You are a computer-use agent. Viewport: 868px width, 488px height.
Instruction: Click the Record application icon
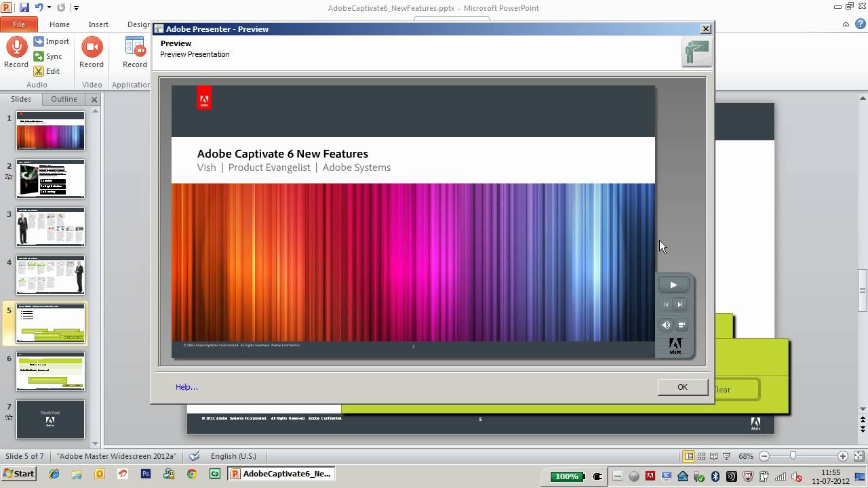(x=135, y=47)
